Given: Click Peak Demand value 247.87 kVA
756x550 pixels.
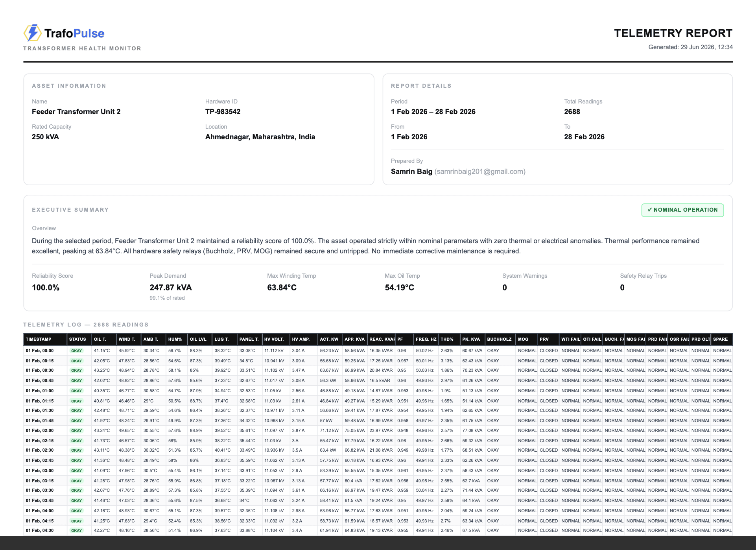Looking at the screenshot, I should 171,288.
